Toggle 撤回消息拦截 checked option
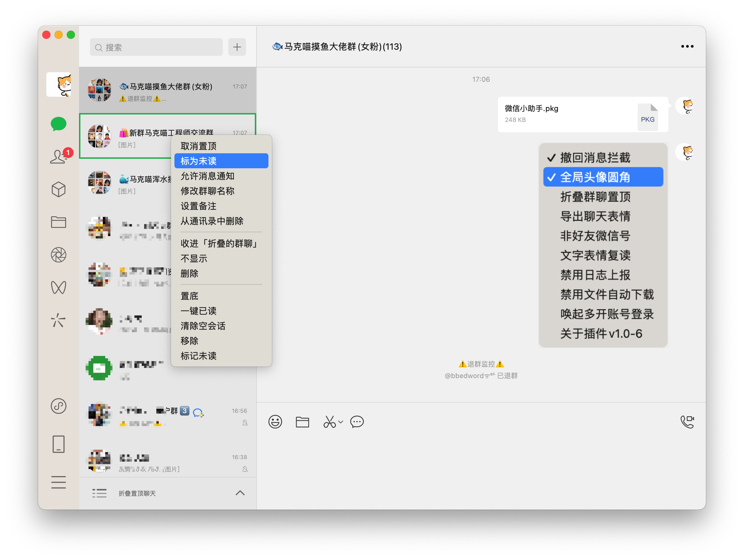 (595, 158)
